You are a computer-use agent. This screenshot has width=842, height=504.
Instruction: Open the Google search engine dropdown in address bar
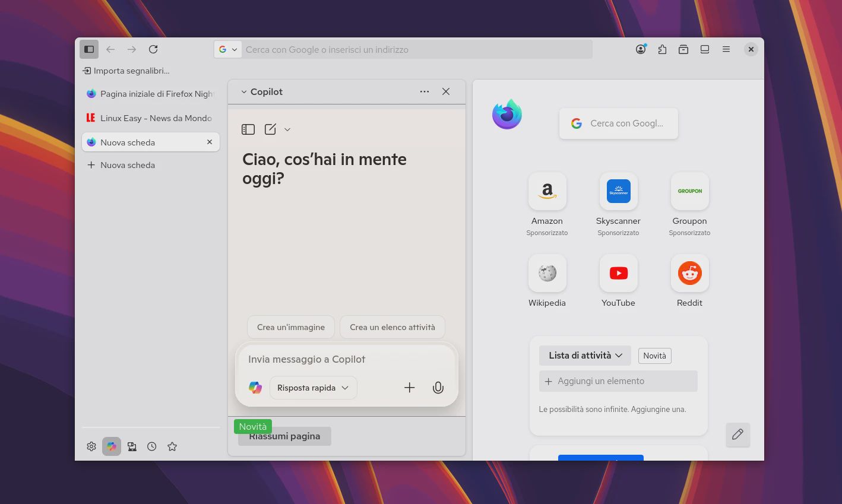click(228, 49)
